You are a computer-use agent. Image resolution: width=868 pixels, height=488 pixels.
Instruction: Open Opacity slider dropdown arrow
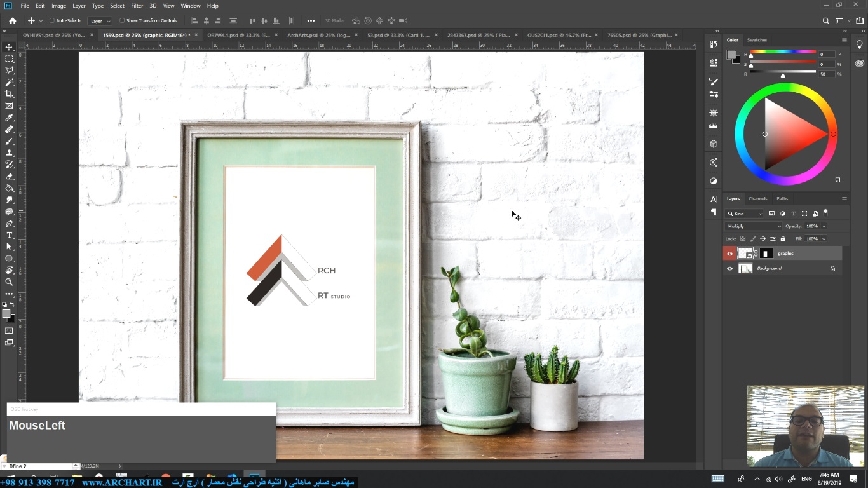tap(824, 226)
